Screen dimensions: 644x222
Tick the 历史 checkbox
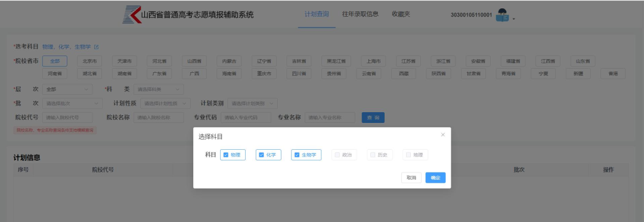pos(373,155)
